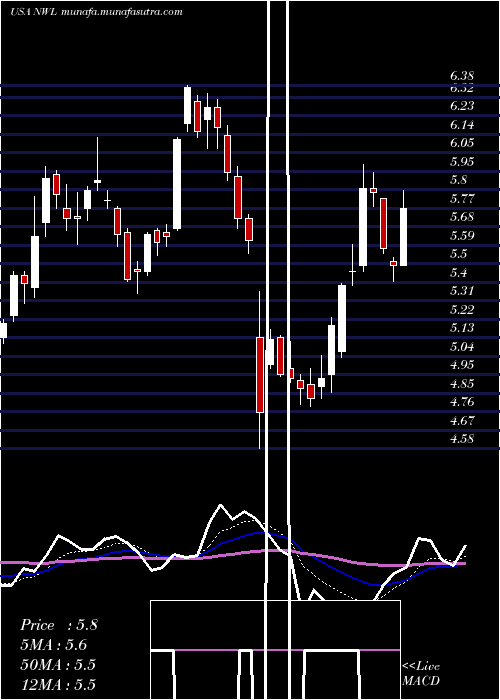Screen dimensions: 500x700
Task: Click the 5.22 price axis label
Action: click(x=462, y=310)
